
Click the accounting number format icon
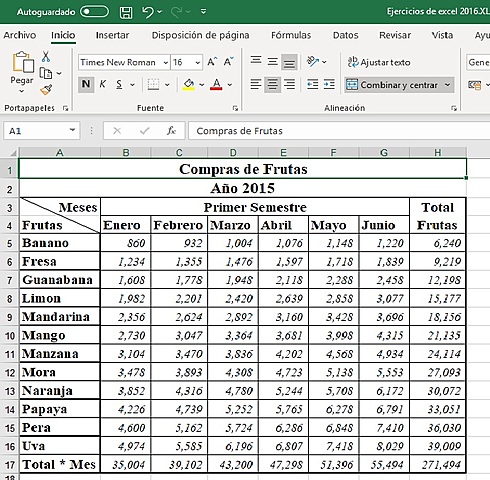tap(474, 85)
